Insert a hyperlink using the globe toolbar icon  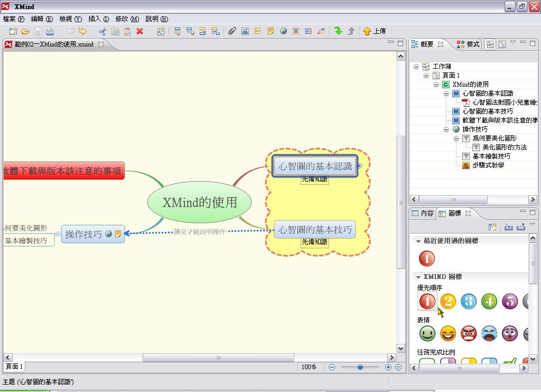(283, 31)
